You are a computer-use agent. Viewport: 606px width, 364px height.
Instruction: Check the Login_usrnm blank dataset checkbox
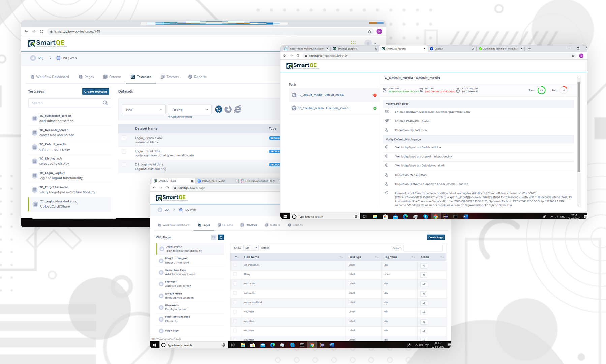click(x=124, y=138)
